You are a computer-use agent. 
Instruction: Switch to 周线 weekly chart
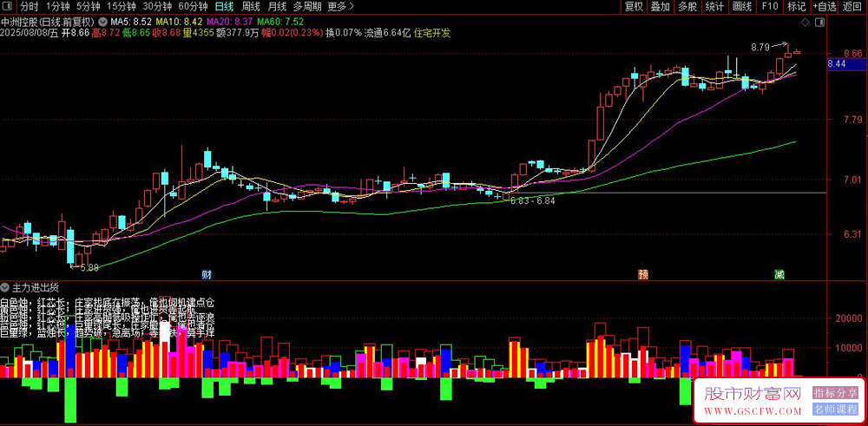pyautogui.click(x=252, y=7)
